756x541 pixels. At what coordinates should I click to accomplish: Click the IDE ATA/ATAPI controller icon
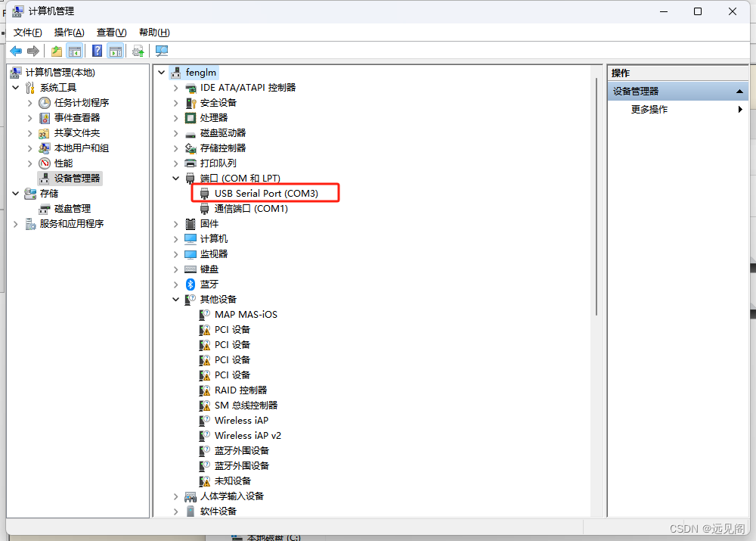pos(191,88)
